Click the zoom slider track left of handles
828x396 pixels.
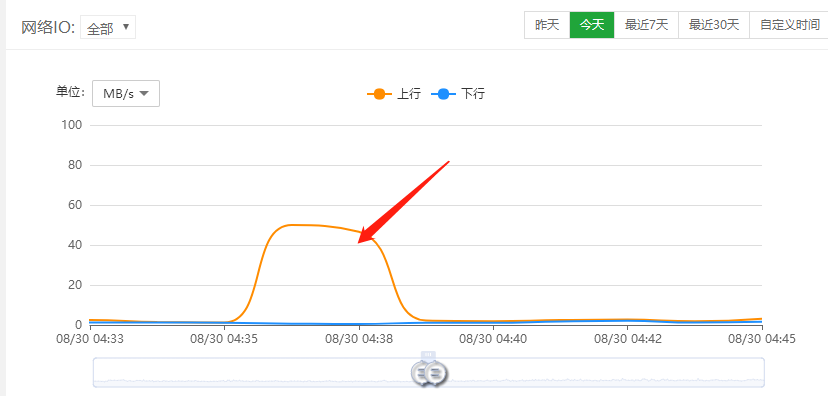(x=252, y=373)
